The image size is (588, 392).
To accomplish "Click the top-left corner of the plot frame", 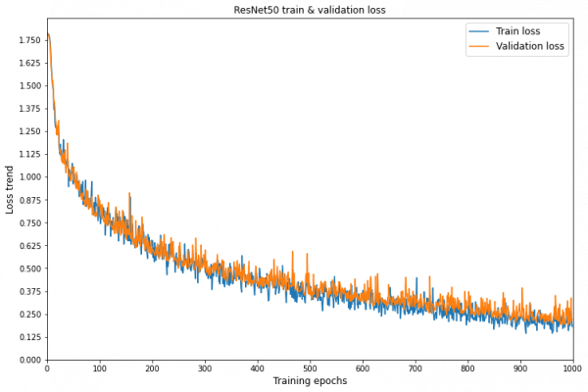I will (x=47, y=19).
